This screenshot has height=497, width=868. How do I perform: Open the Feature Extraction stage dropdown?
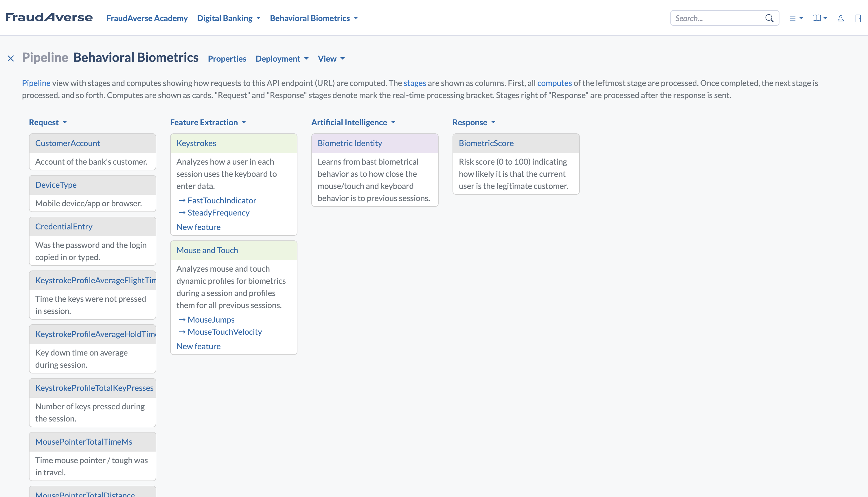pyautogui.click(x=208, y=122)
